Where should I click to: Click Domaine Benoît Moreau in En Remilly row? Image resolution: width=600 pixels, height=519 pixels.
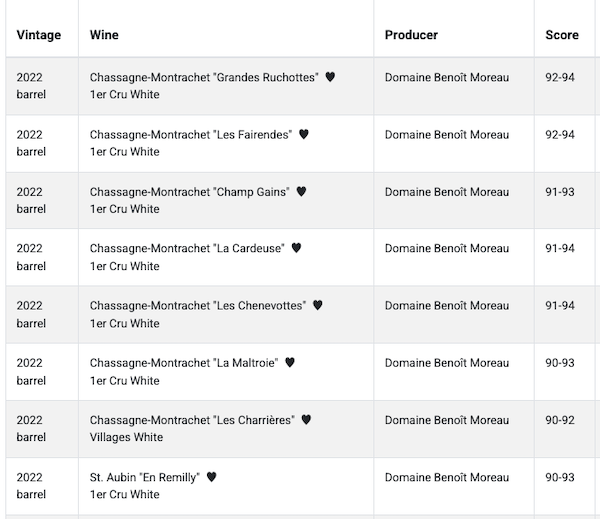[x=447, y=477]
